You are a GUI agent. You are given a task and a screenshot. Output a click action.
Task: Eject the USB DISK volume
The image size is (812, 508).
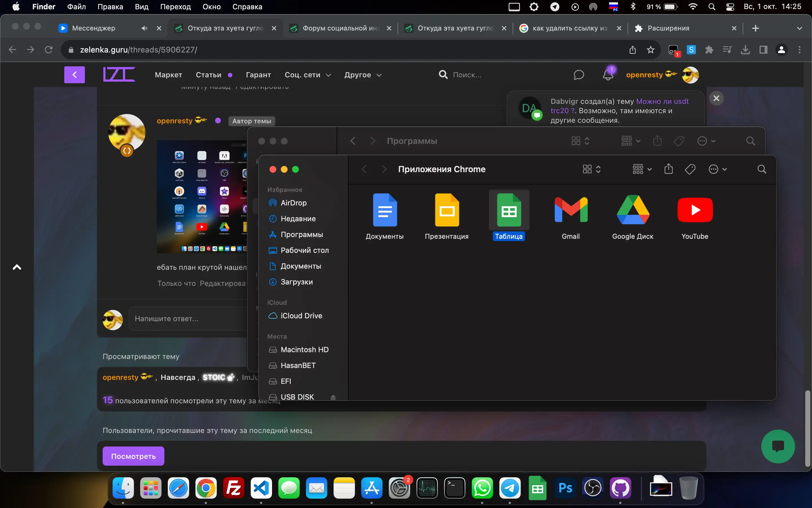(x=333, y=397)
